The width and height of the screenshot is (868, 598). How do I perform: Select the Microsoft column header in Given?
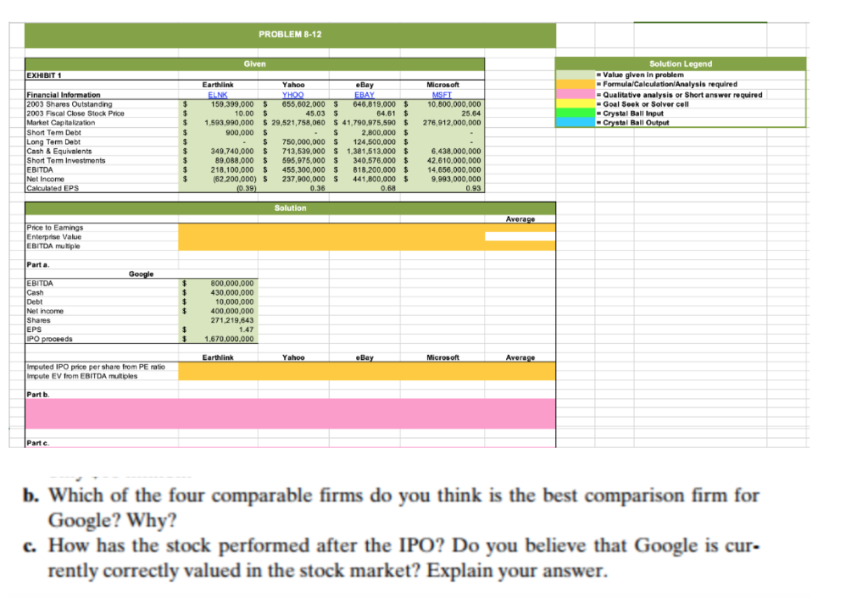click(x=442, y=86)
